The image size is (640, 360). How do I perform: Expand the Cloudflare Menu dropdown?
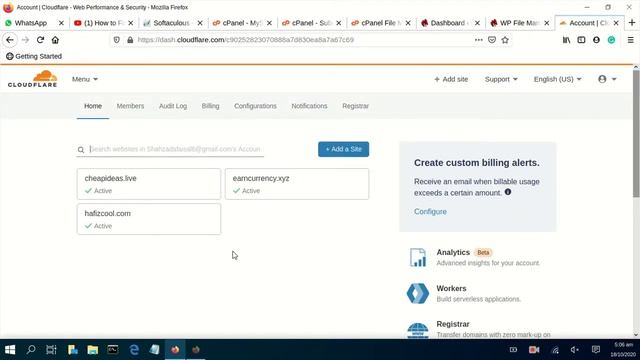click(84, 79)
